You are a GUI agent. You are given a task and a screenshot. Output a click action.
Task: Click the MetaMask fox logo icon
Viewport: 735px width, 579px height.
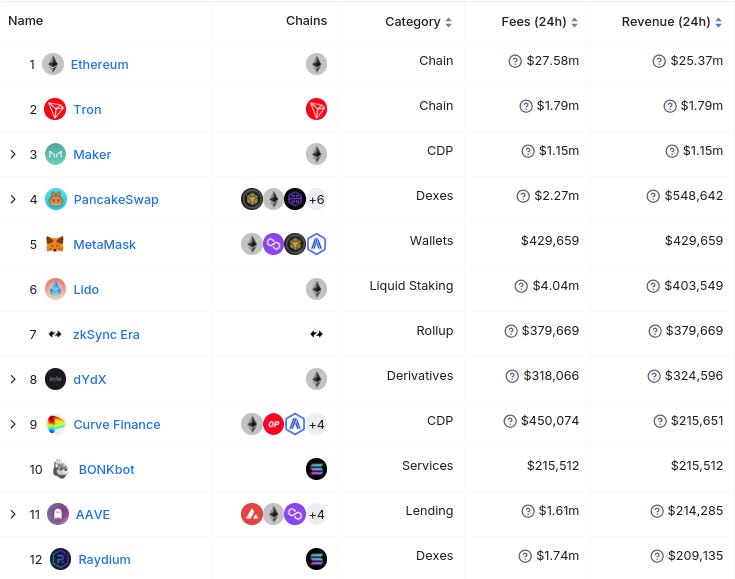(x=55, y=244)
